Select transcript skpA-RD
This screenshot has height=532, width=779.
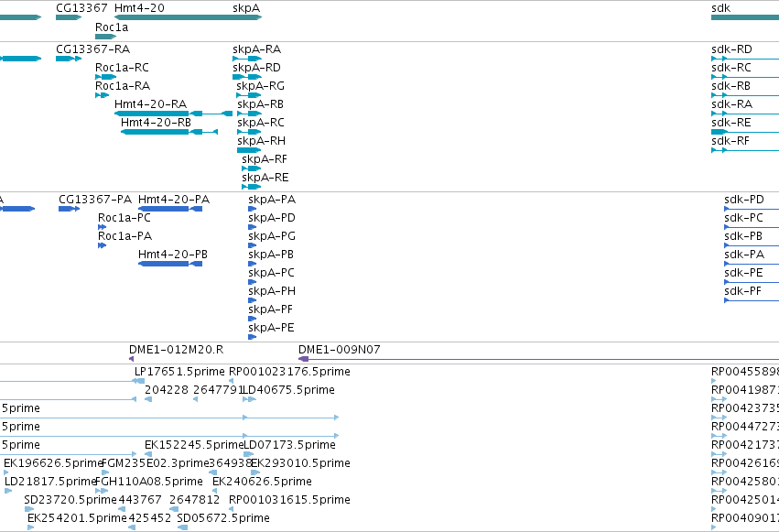[256, 68]
